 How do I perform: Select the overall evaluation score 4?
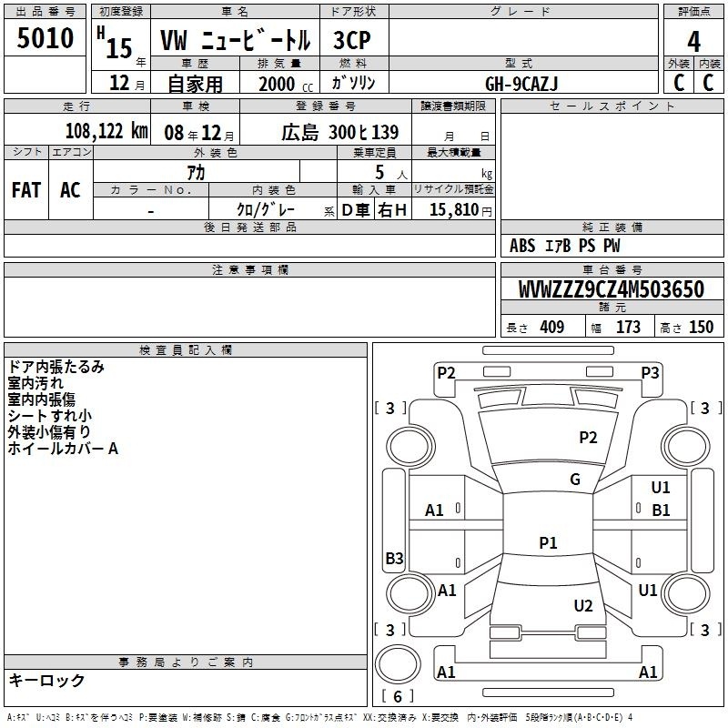pyautogui.click(x=693, y=41)
